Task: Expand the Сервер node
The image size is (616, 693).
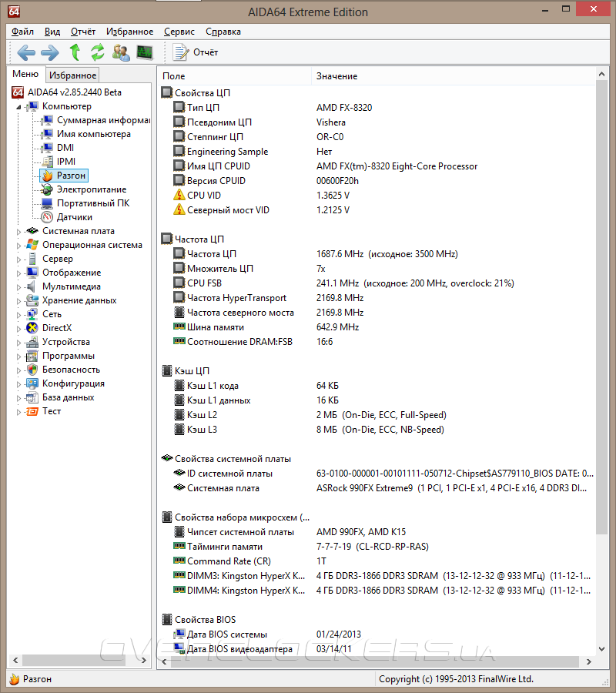Action: [18, 259]
